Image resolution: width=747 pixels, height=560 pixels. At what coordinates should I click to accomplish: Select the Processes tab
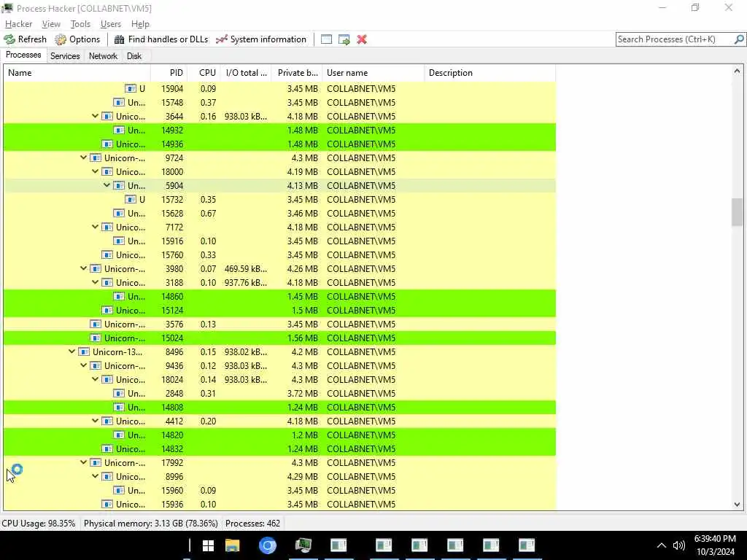click(23, 55)
